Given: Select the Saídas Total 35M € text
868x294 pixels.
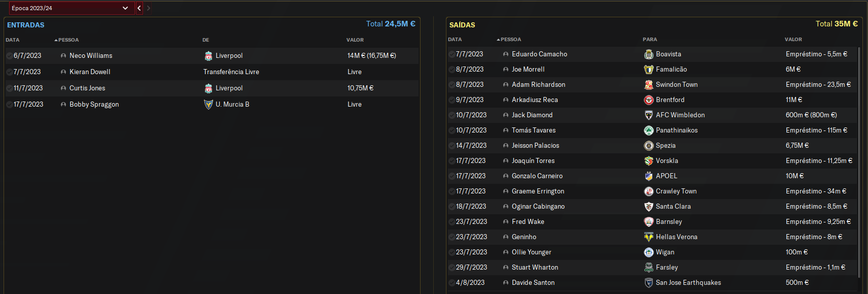Looking at the screenshot, I should coord(837,24).
